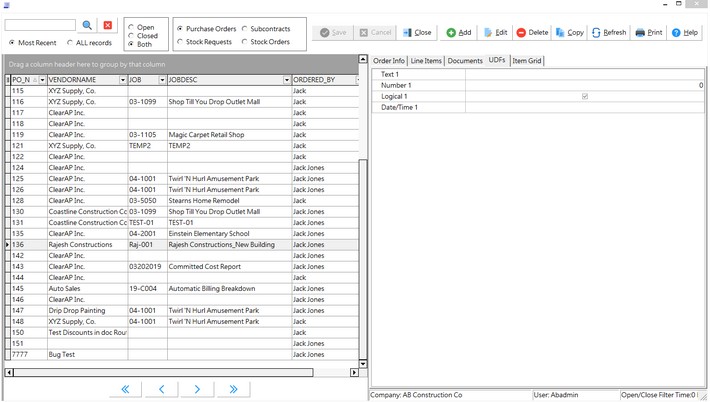Switch to the UDFs tab

click(497, 60)
